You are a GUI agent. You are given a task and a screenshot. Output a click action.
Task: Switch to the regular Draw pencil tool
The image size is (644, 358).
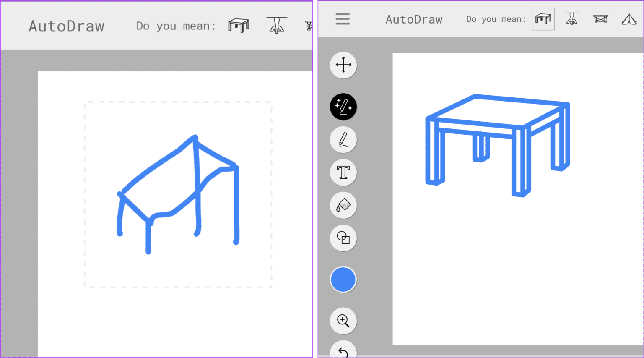coord(343,139)
